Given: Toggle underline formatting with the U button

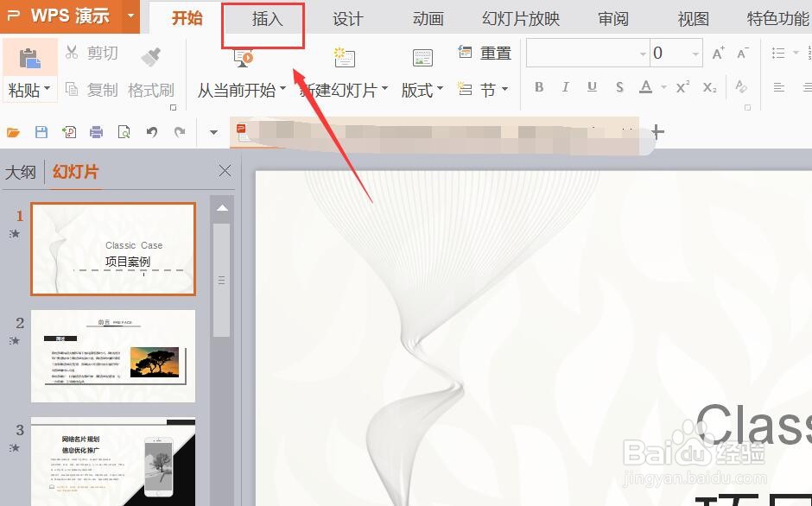Looking at the screenshot, I should (x=592, y=87).
